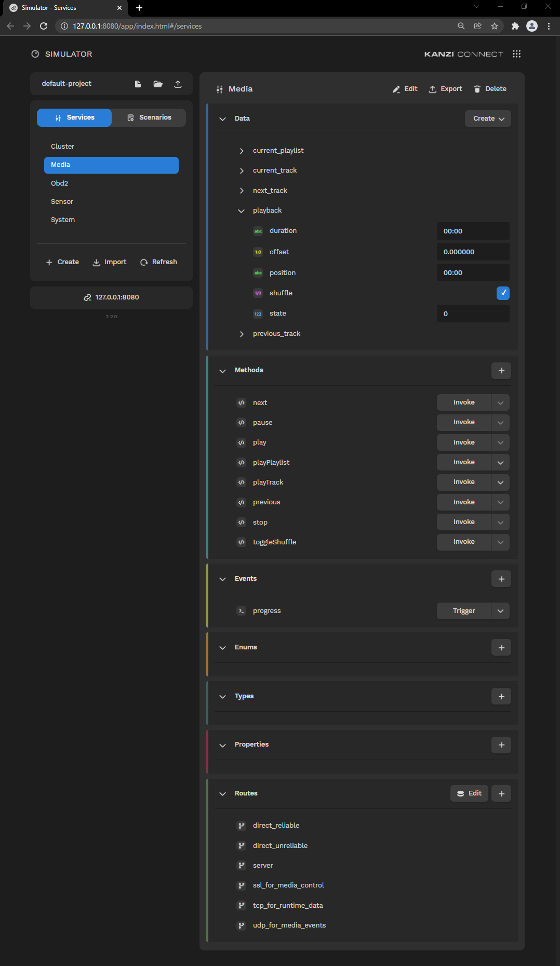Click the method icon beside toggleShuffle
The width and height of the screenshot is (560, 966).
click(x=241, y=542)
